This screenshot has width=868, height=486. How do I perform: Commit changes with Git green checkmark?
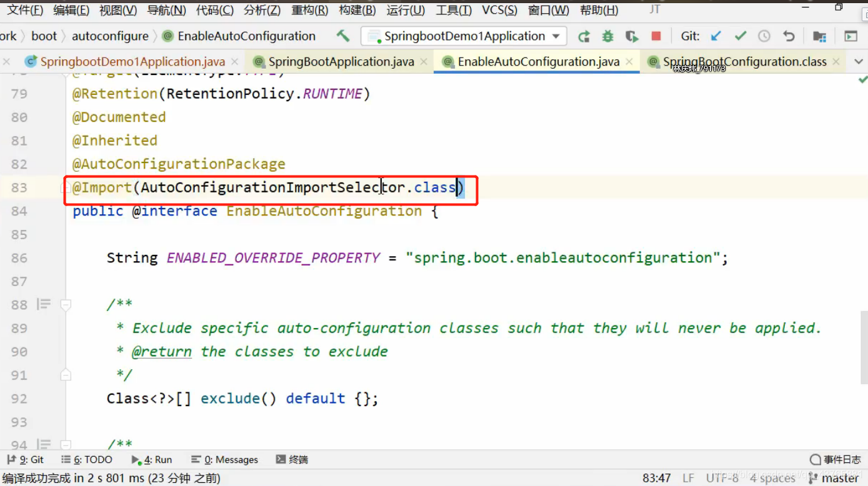pyautogui.click(x=741, y=36)
